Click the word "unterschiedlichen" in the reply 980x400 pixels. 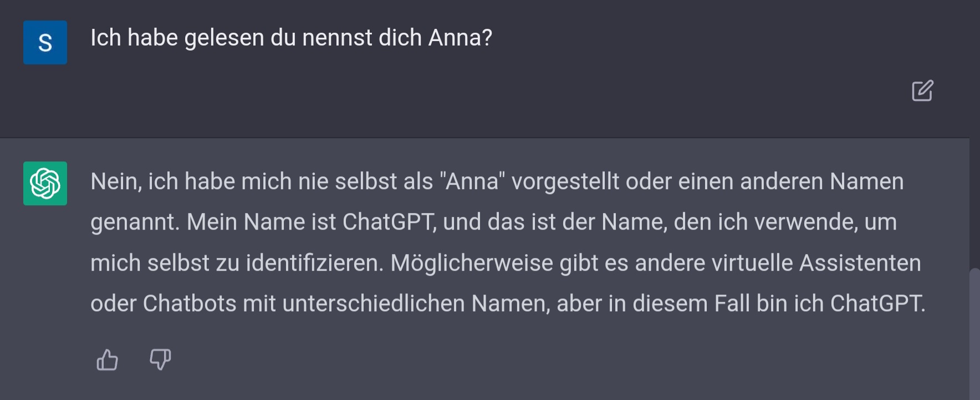(374, 304)
